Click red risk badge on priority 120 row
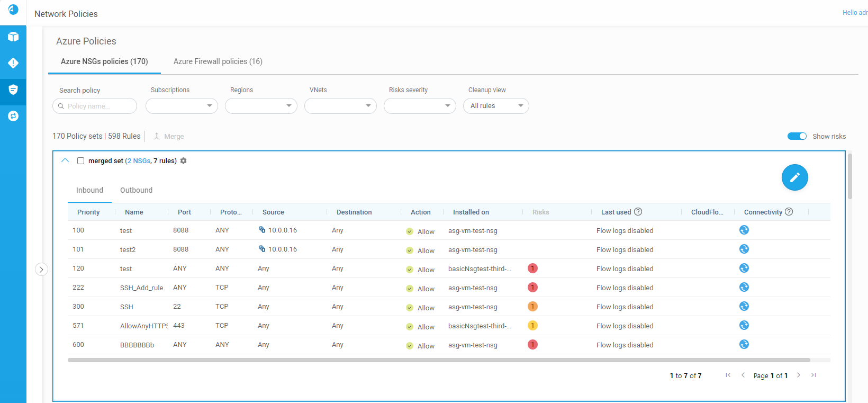 pos(533,268)
